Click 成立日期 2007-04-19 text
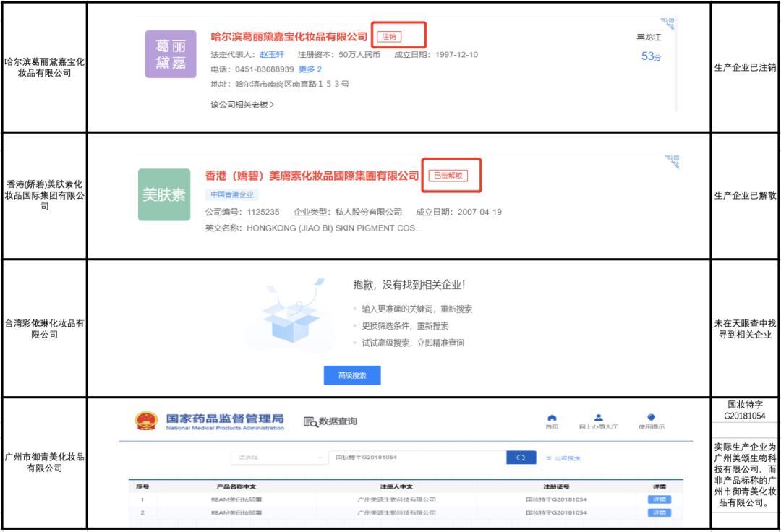 coord(458,212)
